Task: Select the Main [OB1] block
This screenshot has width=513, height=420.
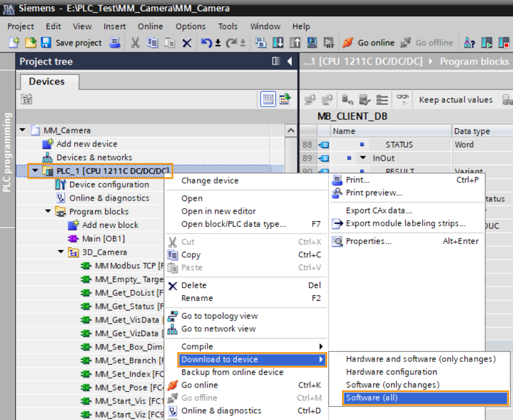Action: point(103,238)
